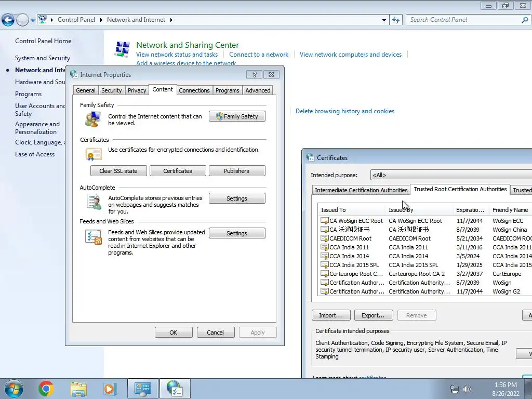The image size is (532, 399).
Task: Expand the Control Panel breadcrumb arrow
Action: point(101,20)
